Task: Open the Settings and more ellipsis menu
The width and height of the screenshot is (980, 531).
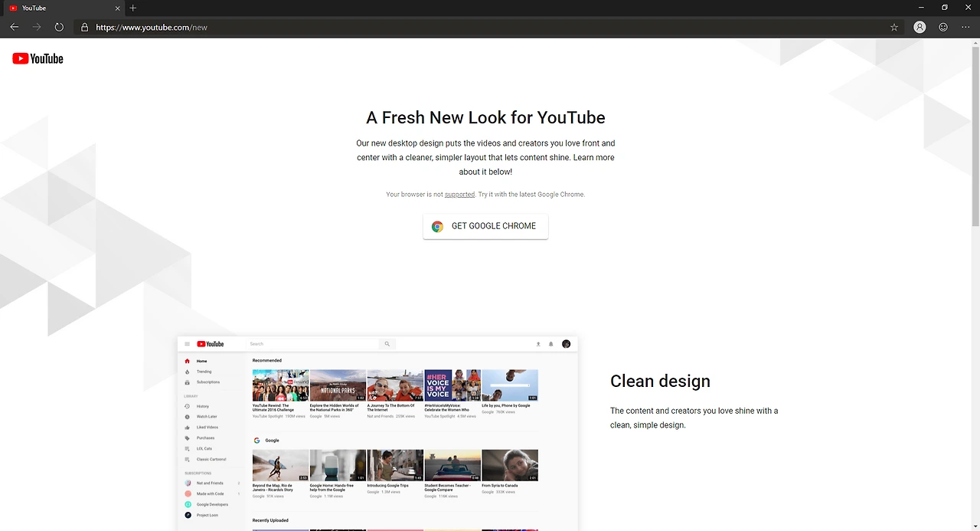Action: coord(965,27)
